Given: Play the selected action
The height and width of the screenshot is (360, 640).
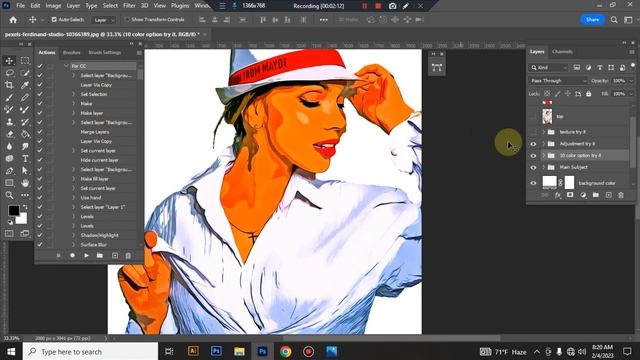Looking at the screenshot, I should point(87,256).
